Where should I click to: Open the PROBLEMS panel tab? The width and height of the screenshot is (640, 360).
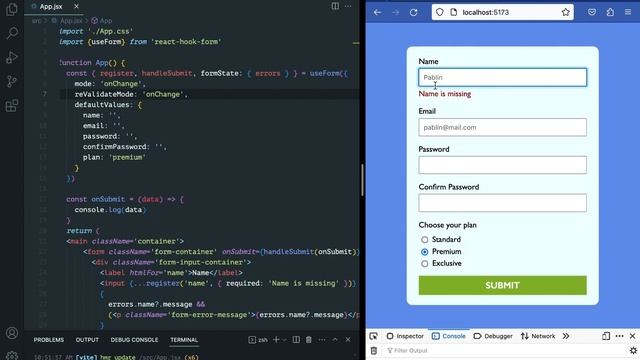(x=49, y=340)
